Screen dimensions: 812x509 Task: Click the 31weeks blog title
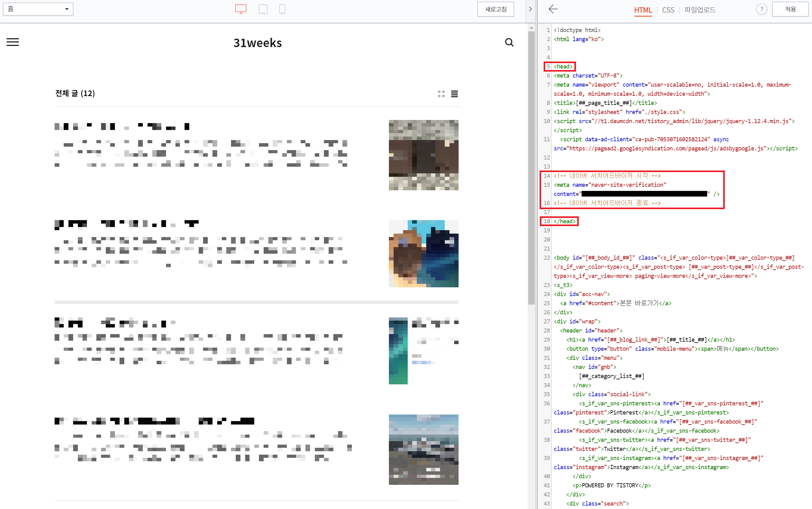[257, 43]
